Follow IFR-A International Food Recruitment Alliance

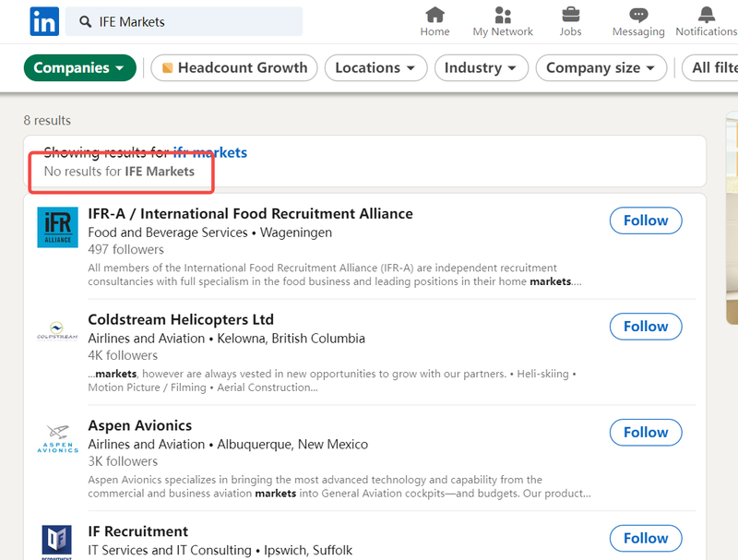tap(646, 220)
